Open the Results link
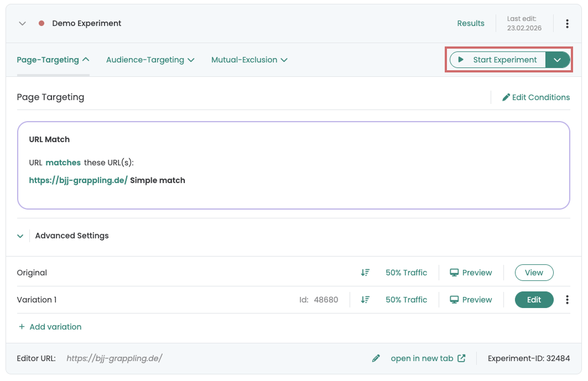This screenshot has height=381, width=588. (x=471, y=23)
